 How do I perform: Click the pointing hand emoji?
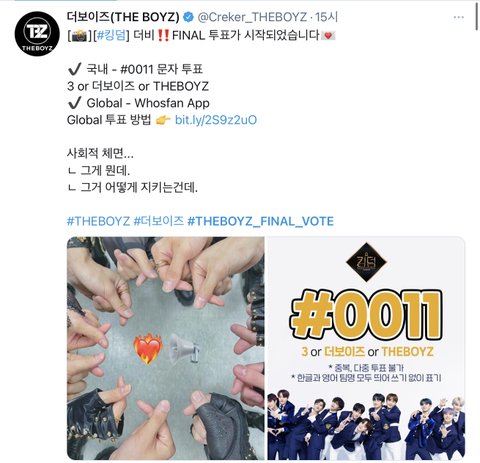pos(163,120)
